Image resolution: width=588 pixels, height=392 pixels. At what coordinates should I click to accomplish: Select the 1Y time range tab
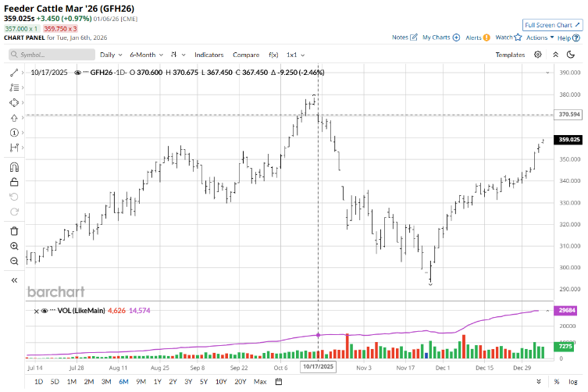[x=157, y=382]
